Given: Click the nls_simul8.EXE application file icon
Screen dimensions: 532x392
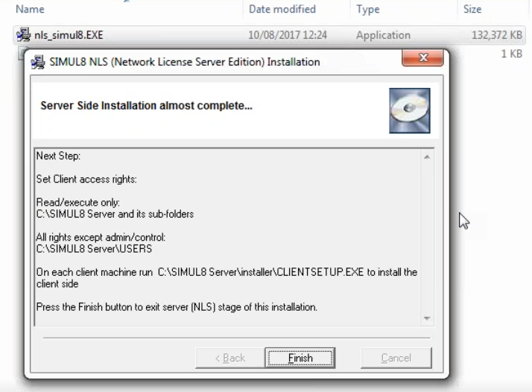Looking at the screenshot, I should pyautogui.click(x=22, y=35).
